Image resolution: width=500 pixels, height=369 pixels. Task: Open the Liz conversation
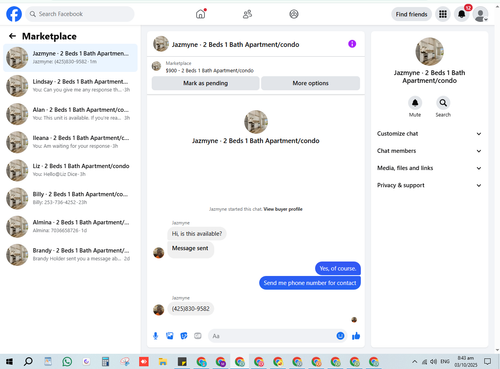point(70,170)
